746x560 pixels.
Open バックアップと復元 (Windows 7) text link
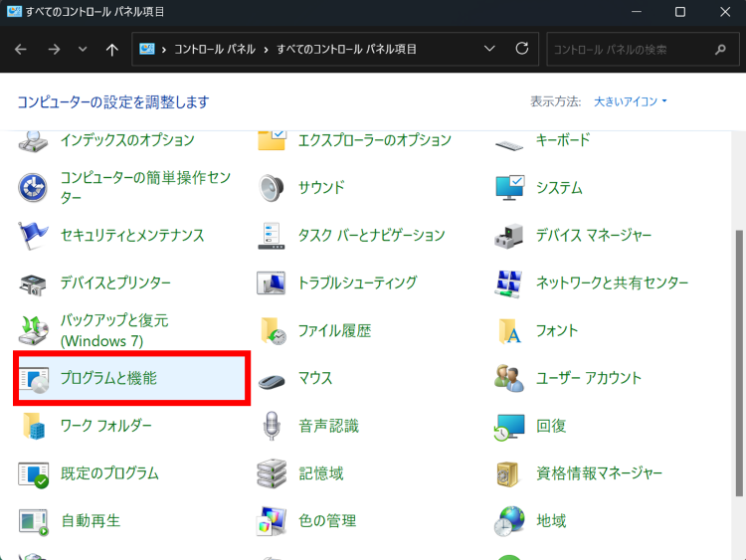tap(114, 330)
